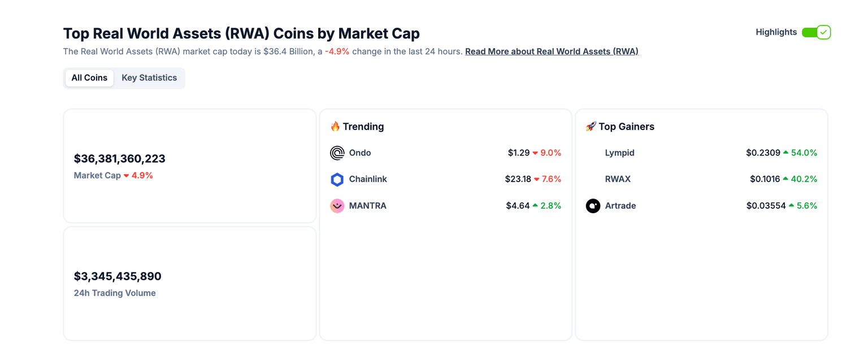Click the RWAX top gainer entry

(618, 179)
